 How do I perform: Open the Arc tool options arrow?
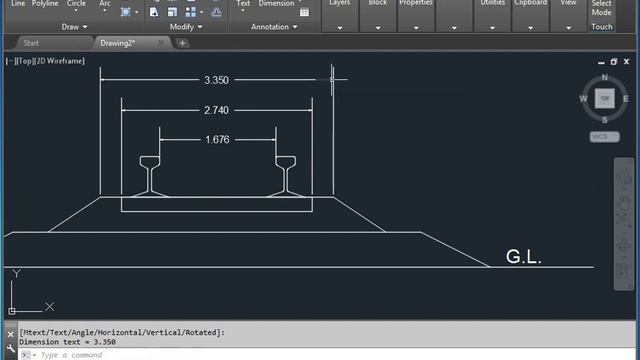tap(104, 11)
